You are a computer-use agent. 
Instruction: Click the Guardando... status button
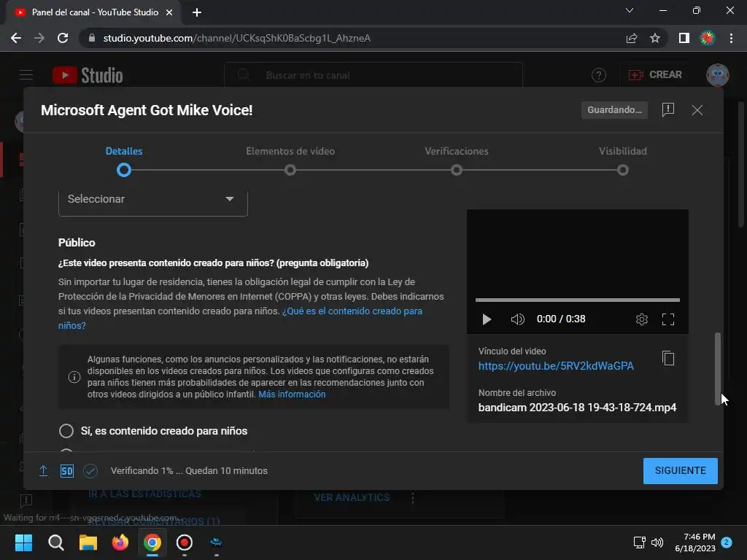tap(614, 110)
